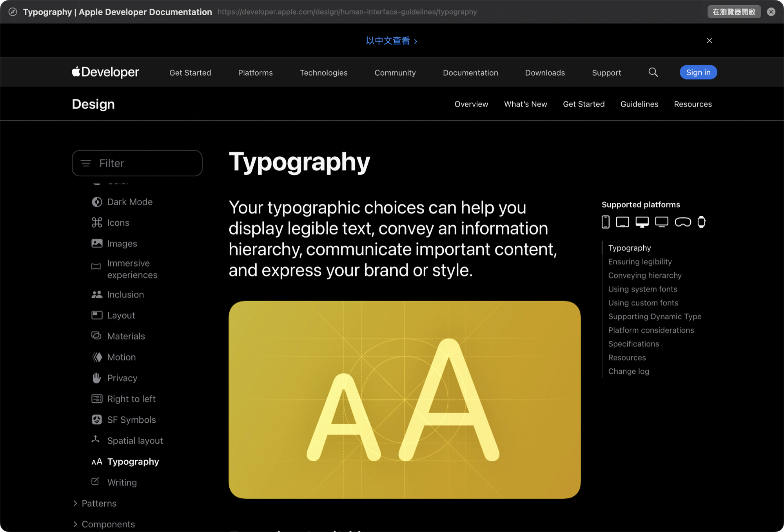The image size is (784, 532).
Task: Click the Safari compass icon in title bar
Action: [x=13, y=12]
